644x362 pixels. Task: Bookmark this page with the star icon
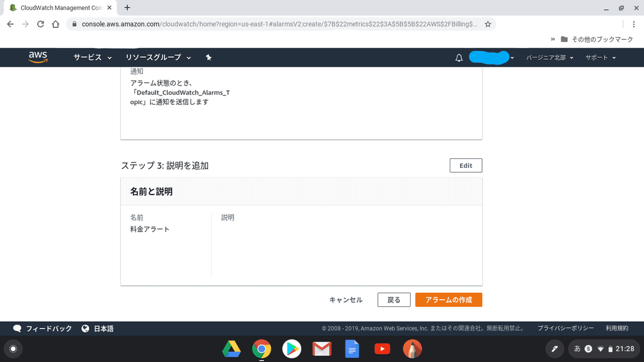(488, 24)
